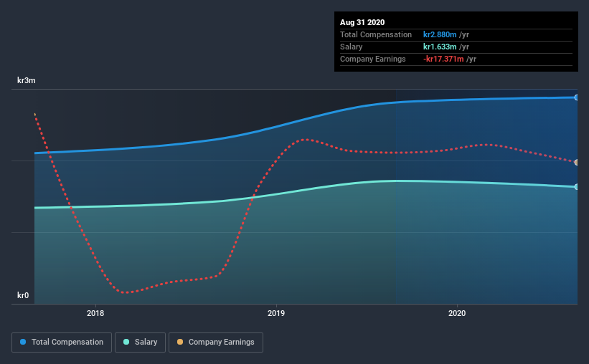Click the 2018 x-axis label

(x=95, y=313)
